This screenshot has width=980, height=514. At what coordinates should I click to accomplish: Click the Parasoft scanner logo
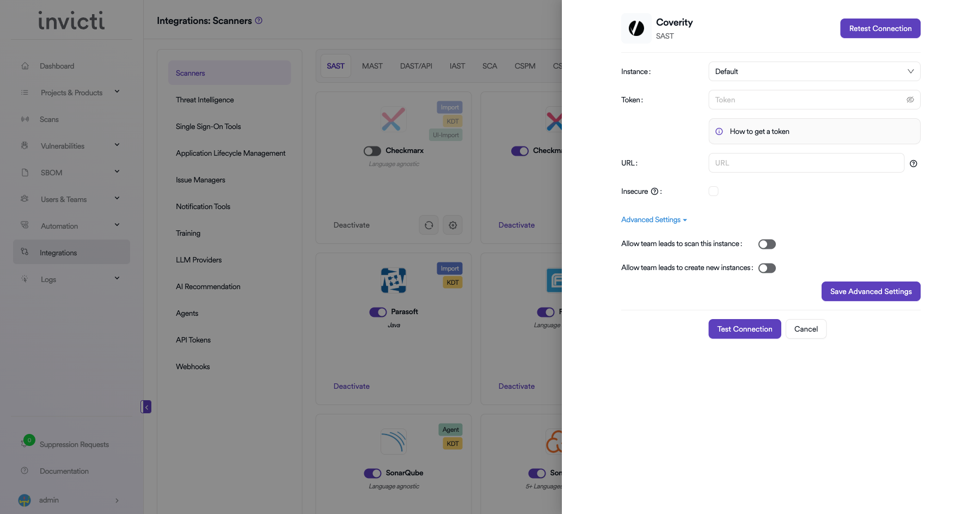[x=394, y=281]
